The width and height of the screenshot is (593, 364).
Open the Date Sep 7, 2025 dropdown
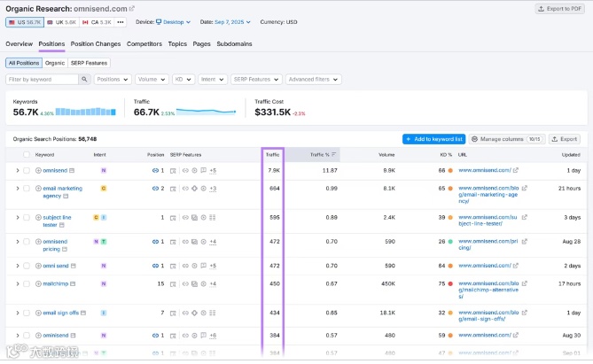tap(232, 22)
